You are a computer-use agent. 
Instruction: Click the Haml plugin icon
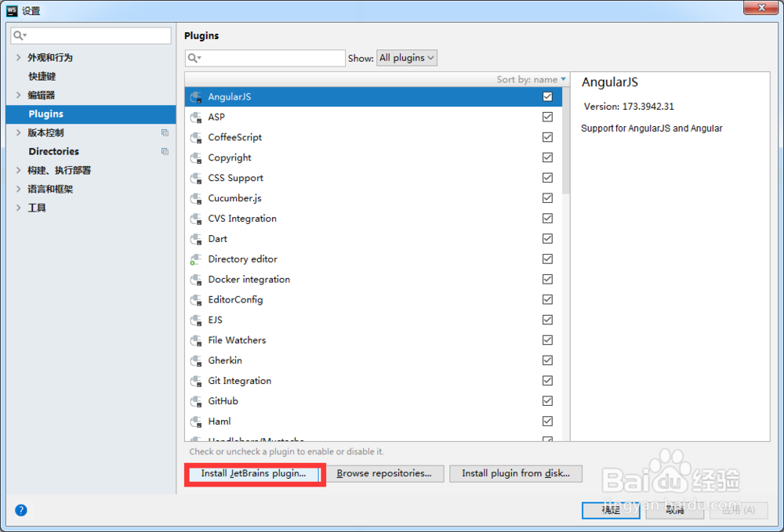tap(196, 422)
